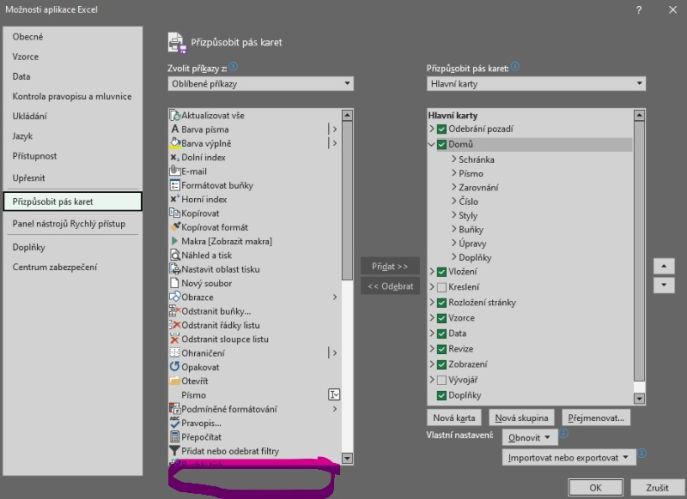The width and height of the screenshot is (687, 499).
Task: Go to Kontrola pravopisu a mluvnice
Action: (x=72, y=96)
